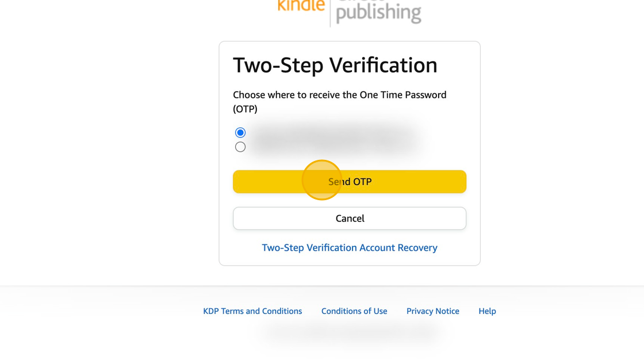Click the gray "publishing" logo text

point(378,13)
